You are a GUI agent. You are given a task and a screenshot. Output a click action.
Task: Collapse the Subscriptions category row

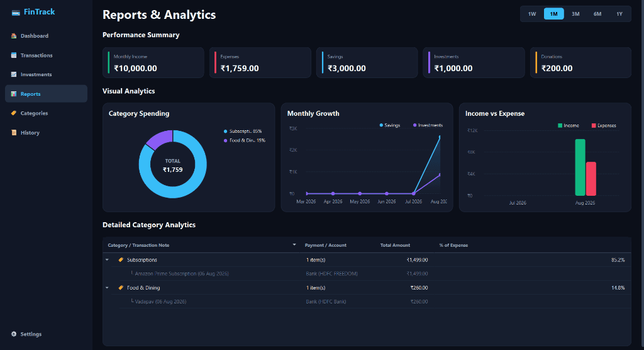(x=107, y=260)
